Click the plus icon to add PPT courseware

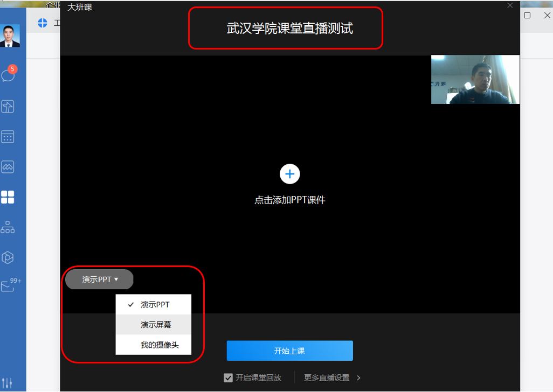(289, 174)
